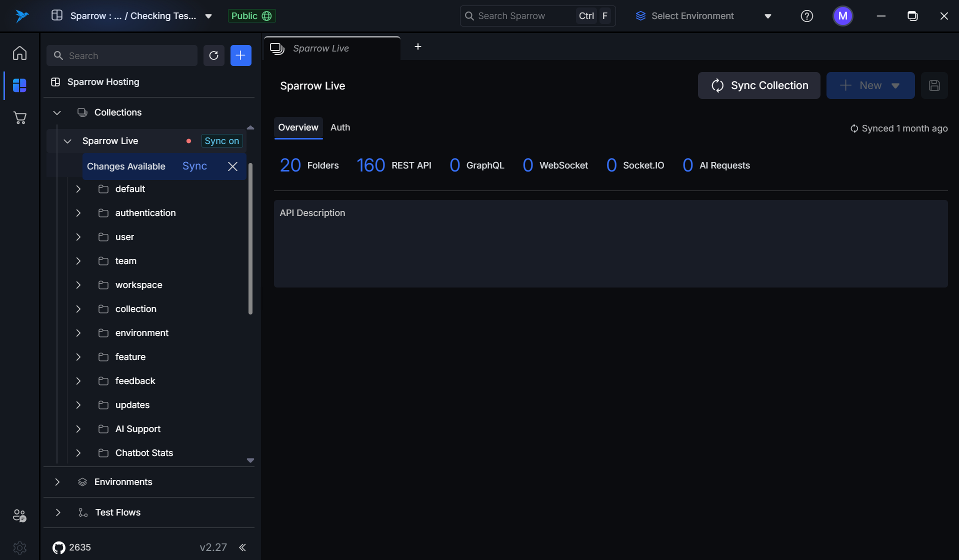Switch to the Auth tab
Screen dimensions: 959x560
click(340, 127)
